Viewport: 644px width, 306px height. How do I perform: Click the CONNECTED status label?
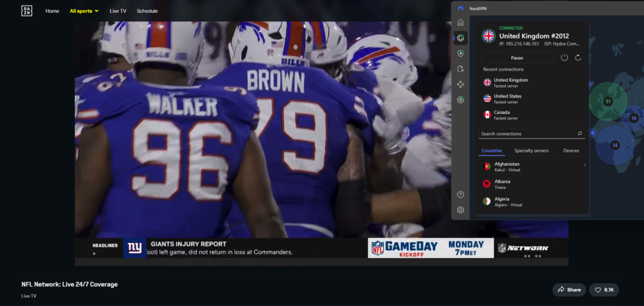(511, 28)
